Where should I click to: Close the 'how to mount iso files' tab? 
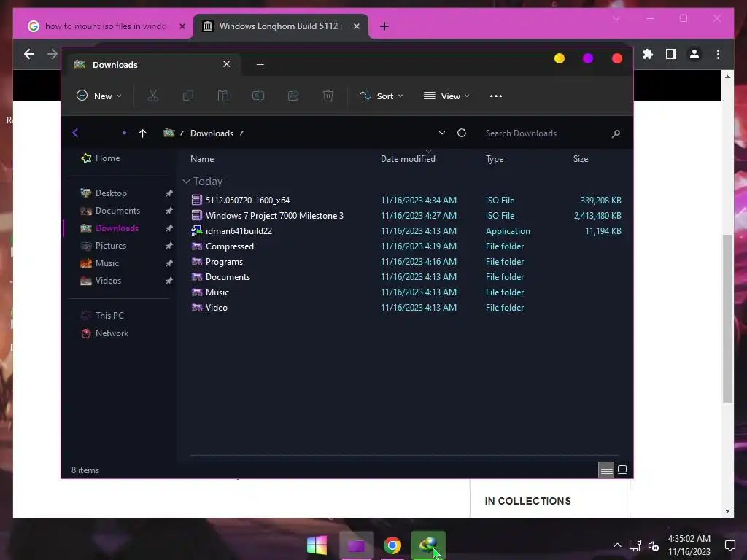pyautogui.click(x=182, y=26)
